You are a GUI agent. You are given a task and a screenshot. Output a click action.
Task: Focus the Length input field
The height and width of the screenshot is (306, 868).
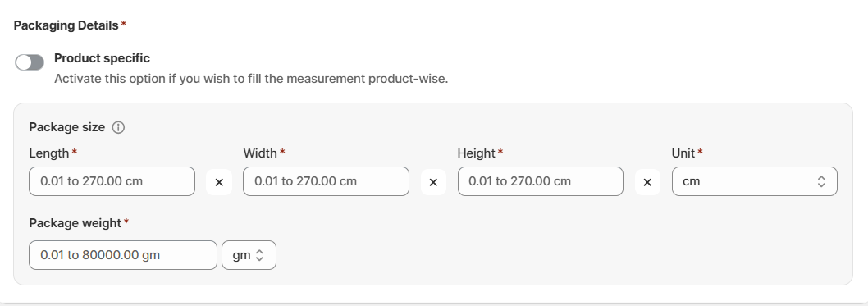coord(112,181)
